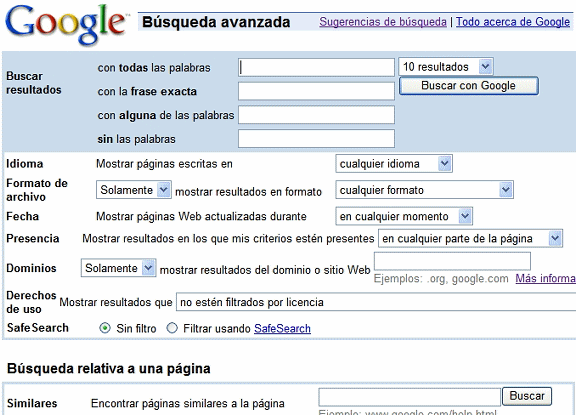Click the sin las palabras input field
This screenshot has width=576, height=415.
[x=316, y=138]
